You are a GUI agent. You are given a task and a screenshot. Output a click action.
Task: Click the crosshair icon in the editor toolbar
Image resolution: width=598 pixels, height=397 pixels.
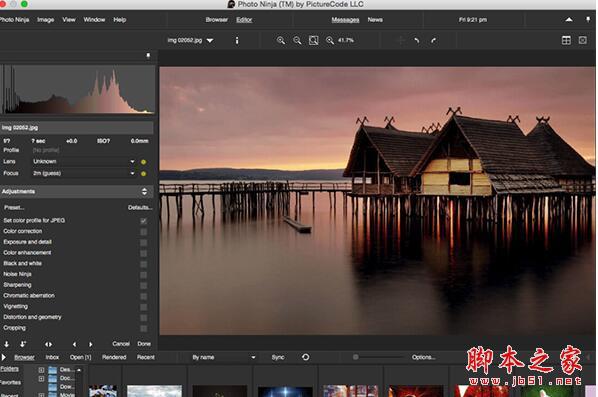pos(400,40)
